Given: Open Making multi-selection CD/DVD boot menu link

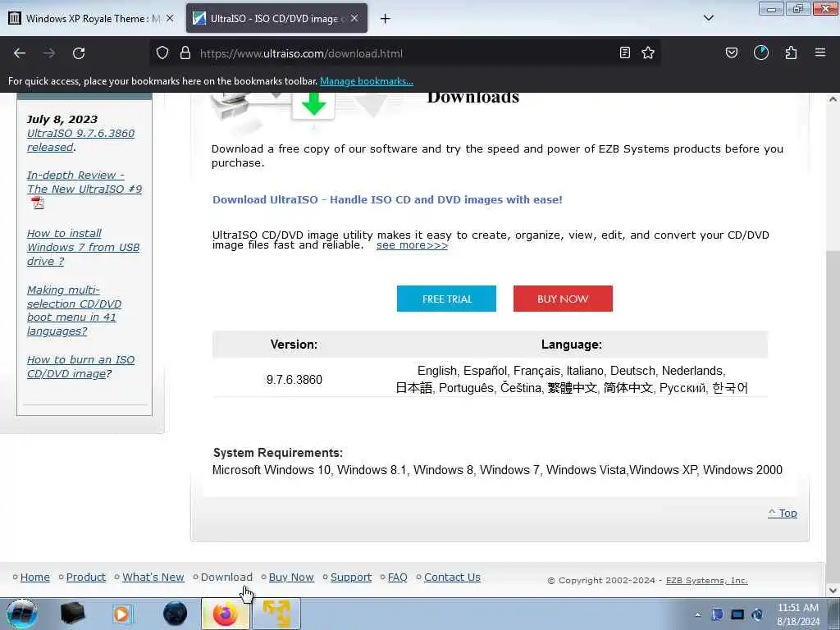Looking at the screenshot, I should tap(74, 311).
